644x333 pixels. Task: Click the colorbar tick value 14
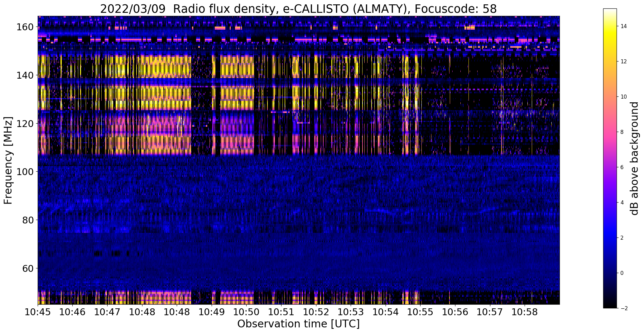click(x=624, y=26)
